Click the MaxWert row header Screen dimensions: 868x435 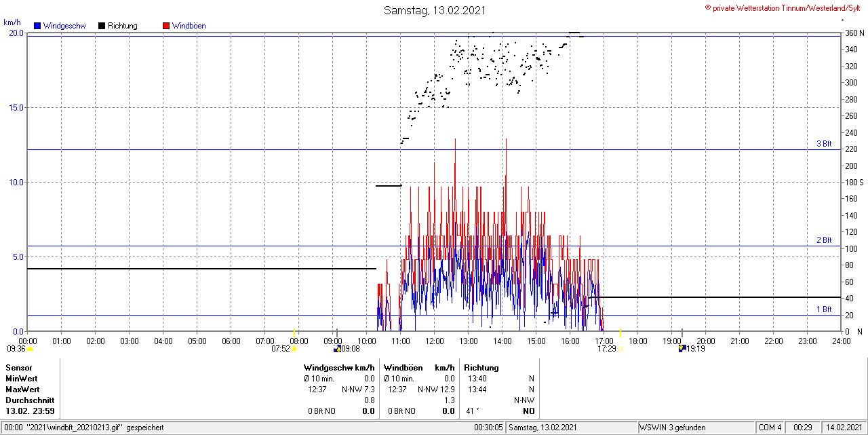tap(22, 390)
